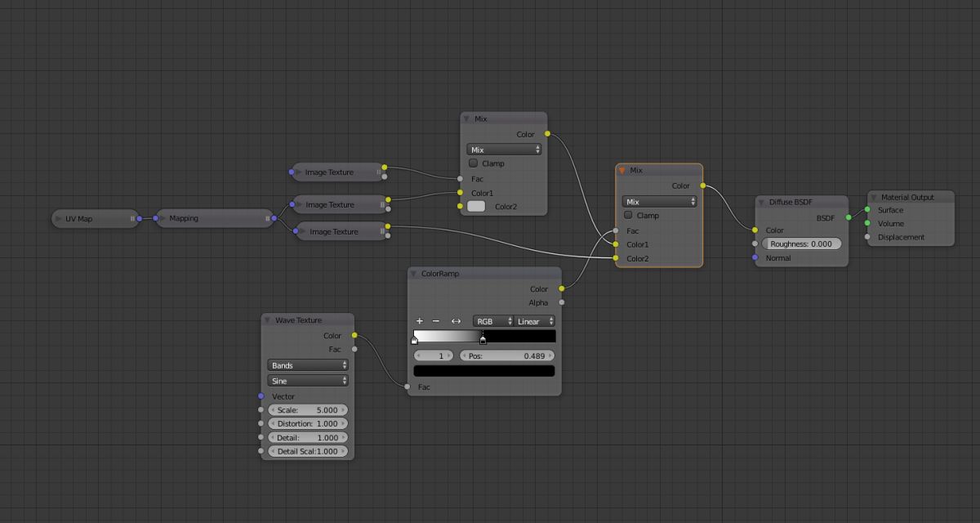Click Fac input socket of unselected Mix node
The image size is (980, 523).
tap(461, 179)
